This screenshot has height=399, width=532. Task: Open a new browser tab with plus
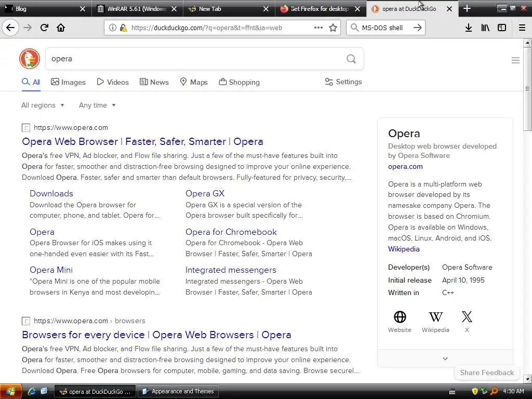point(467,9)
